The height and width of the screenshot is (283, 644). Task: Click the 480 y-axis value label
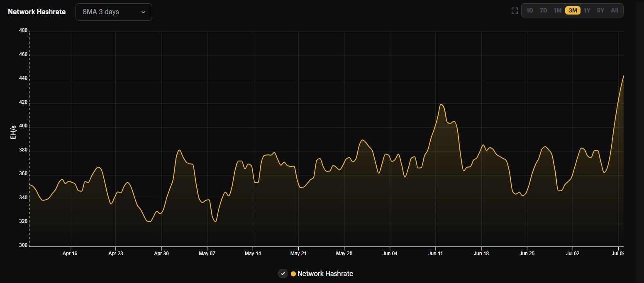pos(23,31)
